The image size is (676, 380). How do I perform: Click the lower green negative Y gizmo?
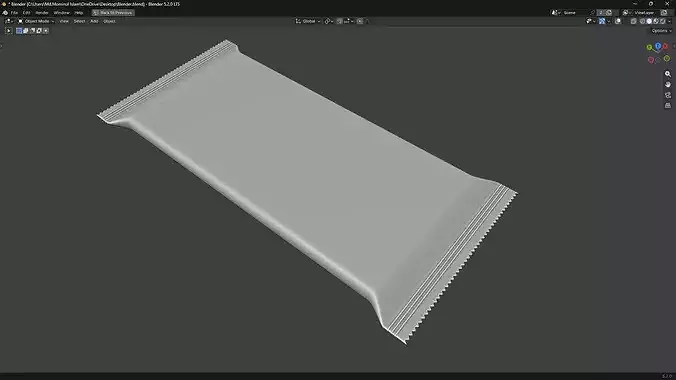(x=667, y=58)
